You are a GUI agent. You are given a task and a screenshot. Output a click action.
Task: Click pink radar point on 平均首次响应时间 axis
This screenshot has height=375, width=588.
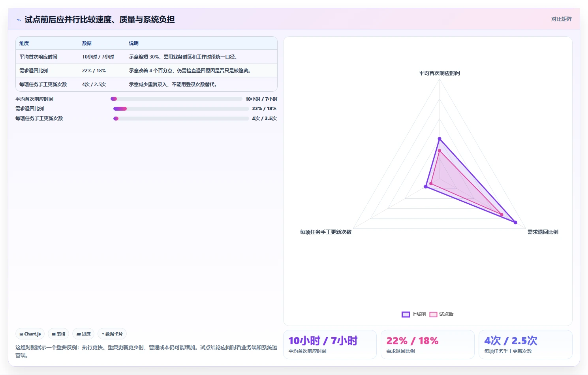tap(440, 151)
